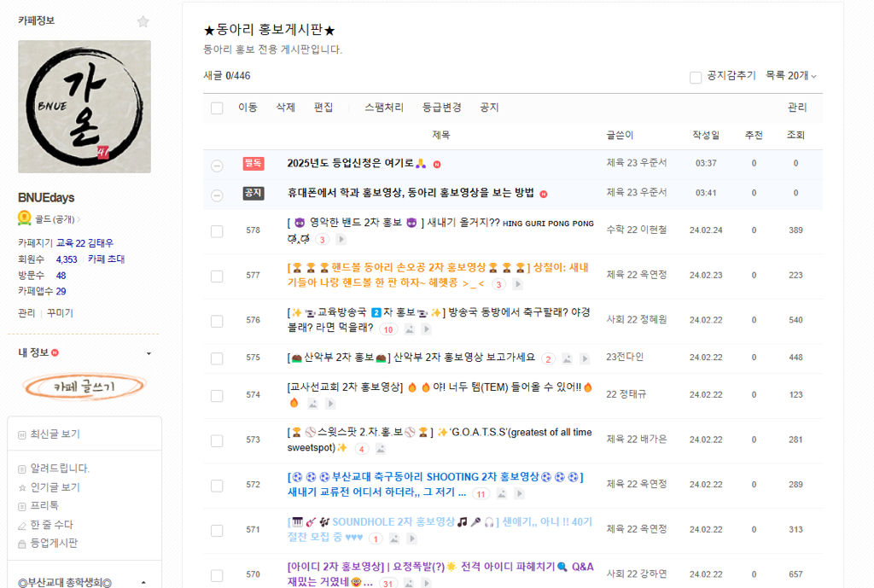Open the 알려드립니다 board
874x588 pixels.
tap(60, 469)
